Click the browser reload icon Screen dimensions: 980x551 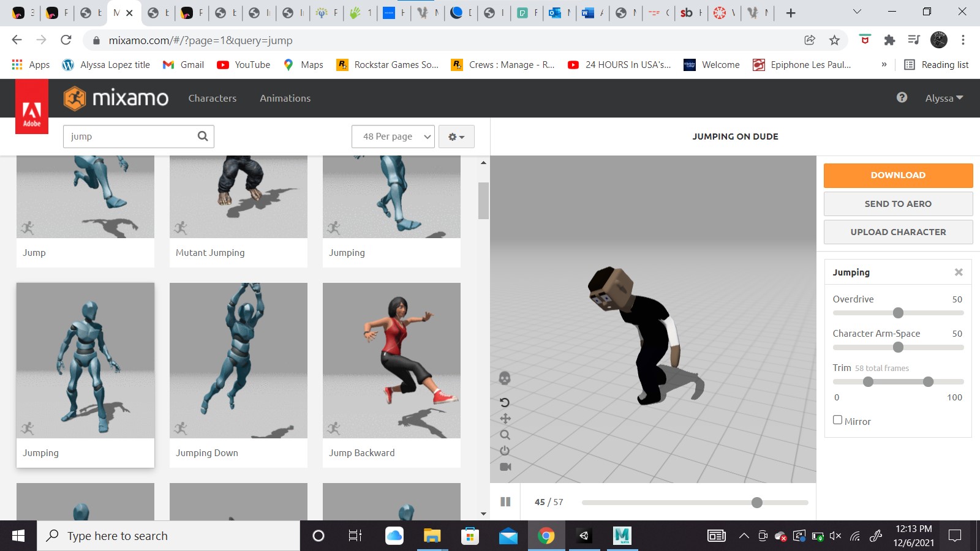66,40
